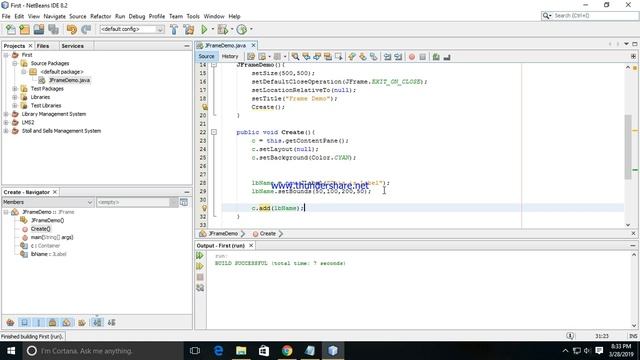640x360 pixels.
Task: Select the lbName : JLabel member in Navigator
Action: 49,254
